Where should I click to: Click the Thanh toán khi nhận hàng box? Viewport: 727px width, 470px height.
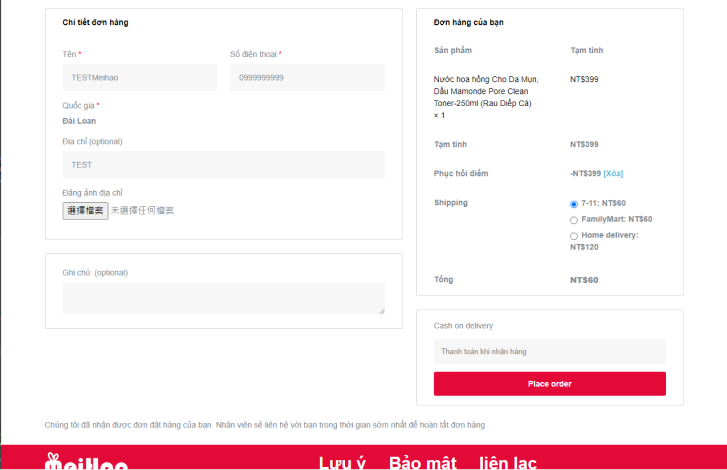coord(549,352)
